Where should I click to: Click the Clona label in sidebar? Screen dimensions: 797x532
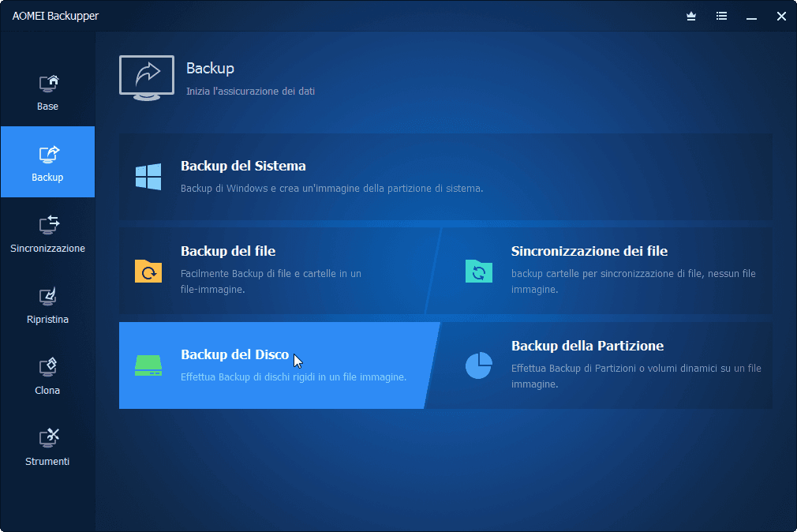48,390
